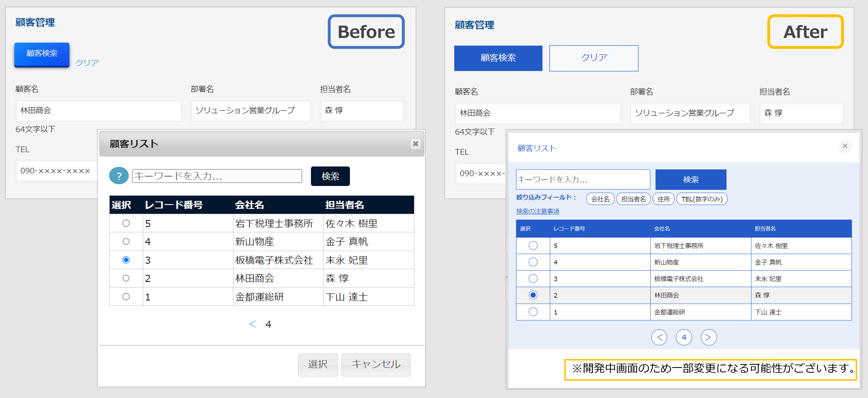Screen dimensions: 868x398
Task: Click 部署名 field in Before screen
Action: pyautogui.click(x=251, y=111)
